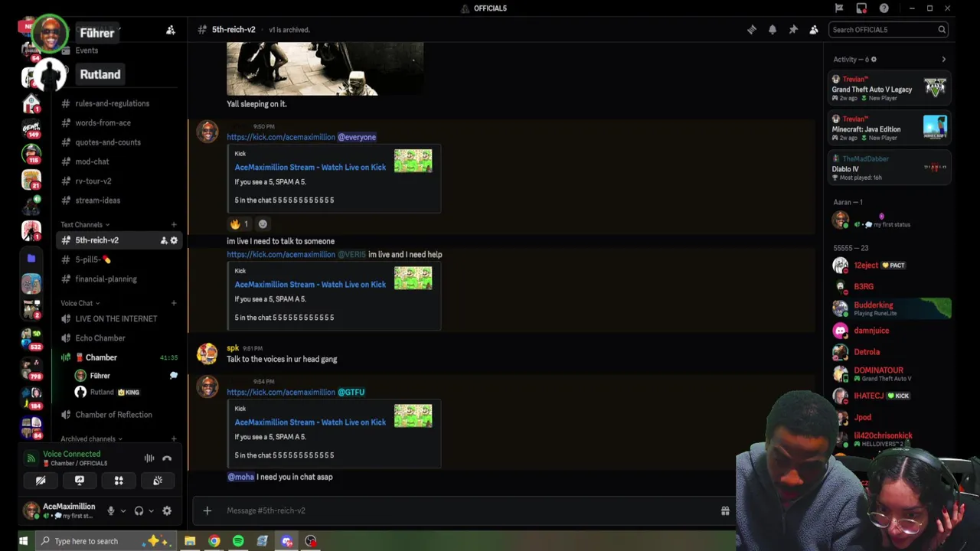Open Spotify from the taskbar
The width and height of the screenshot is (980, 551).
238,541
